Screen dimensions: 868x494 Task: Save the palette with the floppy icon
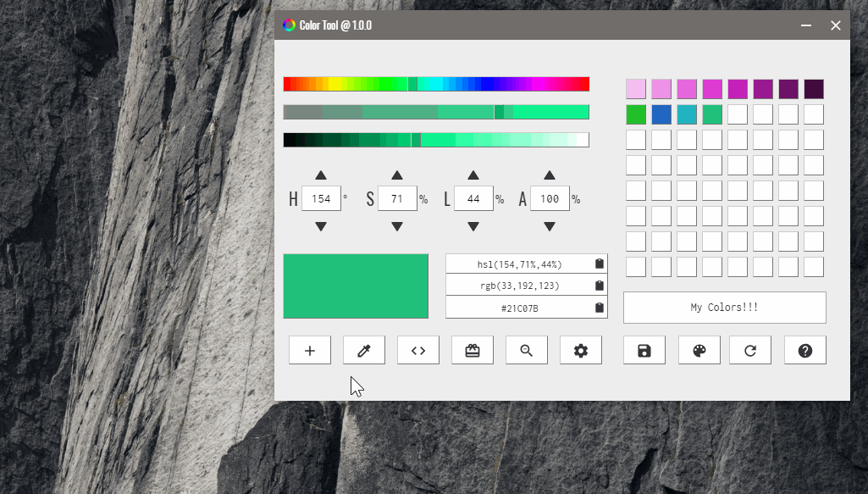(x=644, y=350)
